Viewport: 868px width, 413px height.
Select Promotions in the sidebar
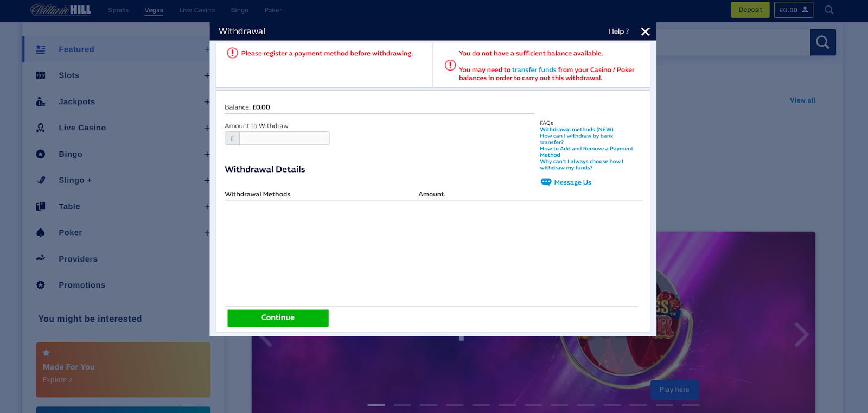click(82, 285)
